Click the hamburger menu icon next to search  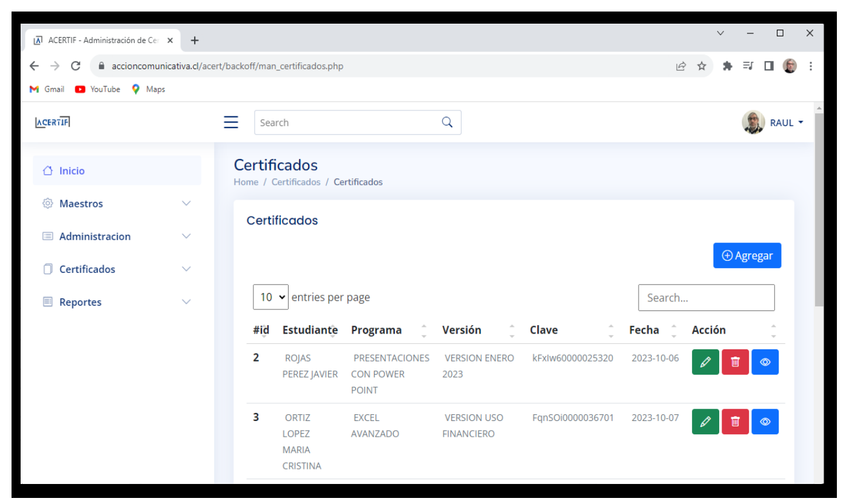point(230,122)
